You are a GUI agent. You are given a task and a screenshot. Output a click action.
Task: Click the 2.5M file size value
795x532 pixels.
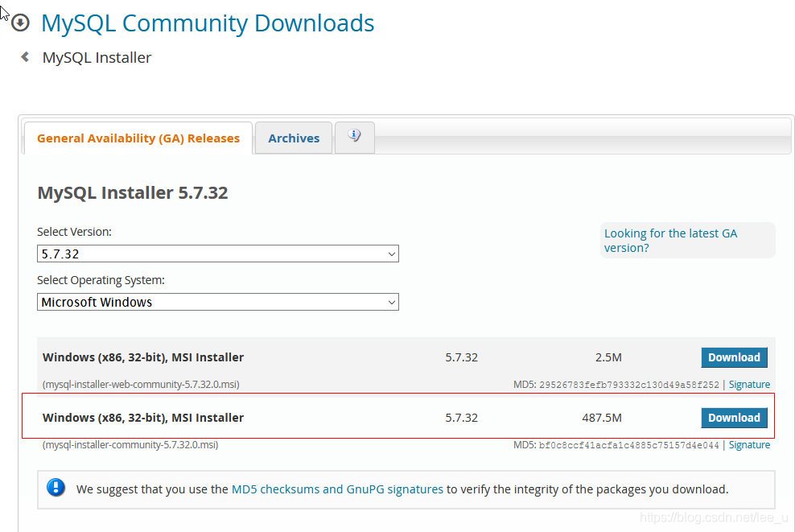tap(608, 357)
